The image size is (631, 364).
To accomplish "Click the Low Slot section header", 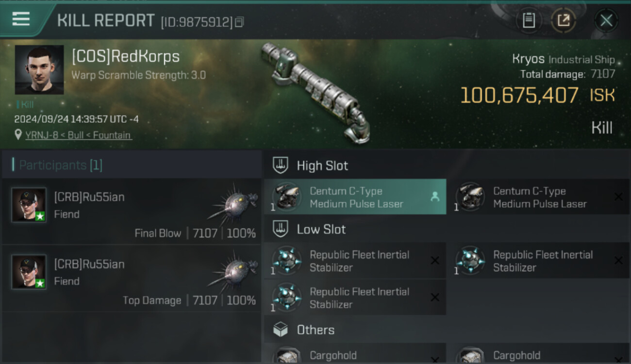I will pyautogui.click(x=321, y=230).
